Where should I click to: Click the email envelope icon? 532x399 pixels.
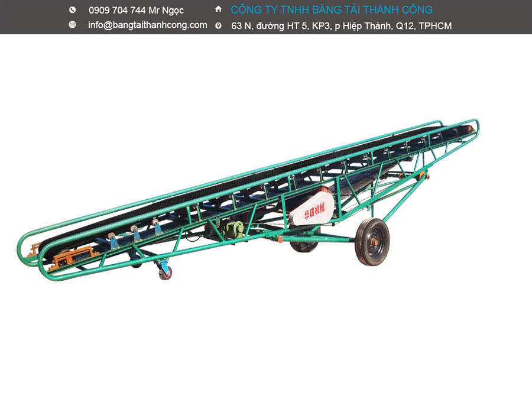(73, 25)
